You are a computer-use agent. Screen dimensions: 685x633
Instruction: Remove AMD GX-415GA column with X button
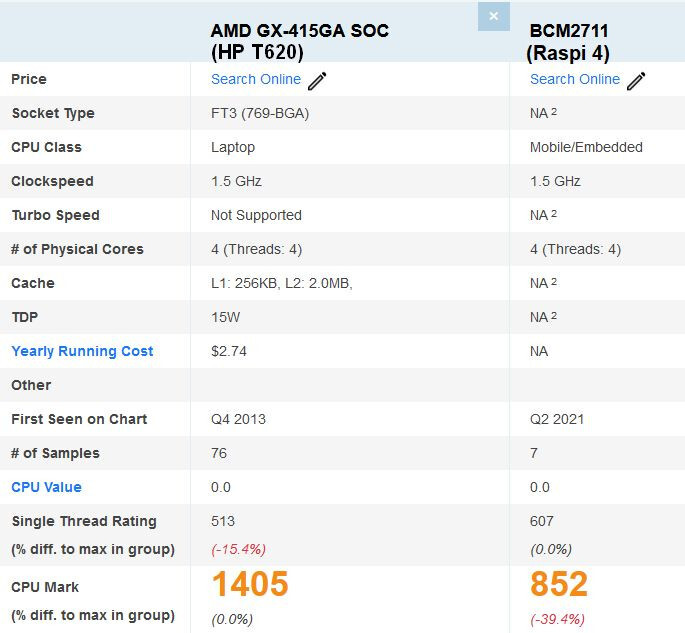[x=494, y=17]
